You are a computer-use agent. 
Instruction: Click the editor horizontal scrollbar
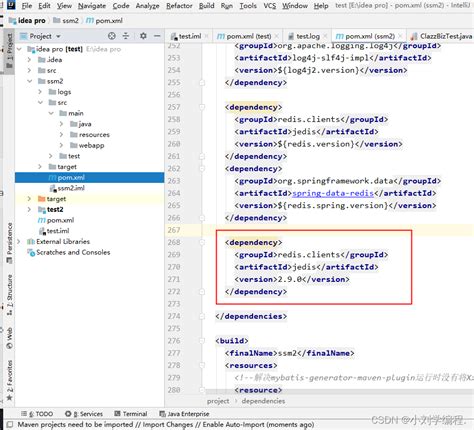coord(339,392)
